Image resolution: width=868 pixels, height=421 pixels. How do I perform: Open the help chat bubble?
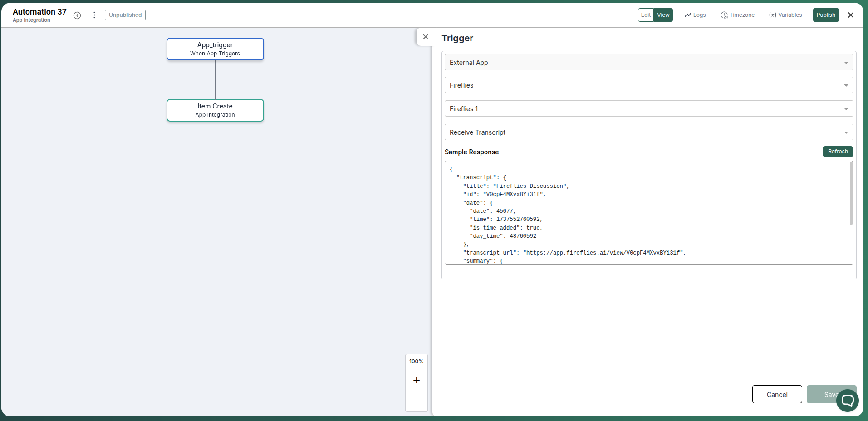847,400
